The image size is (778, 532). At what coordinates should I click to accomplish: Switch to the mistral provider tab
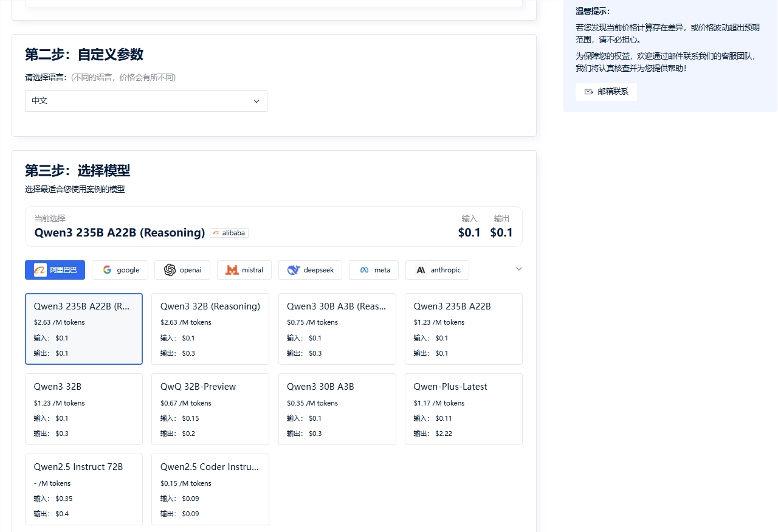244,270
